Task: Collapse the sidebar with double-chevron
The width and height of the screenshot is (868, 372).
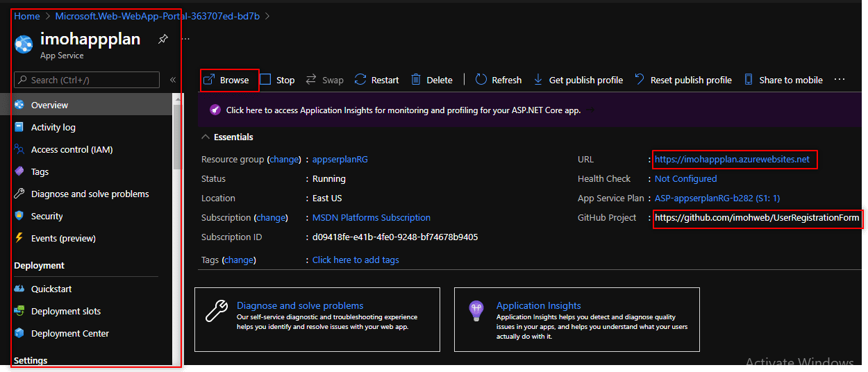Action: (173, 80)
